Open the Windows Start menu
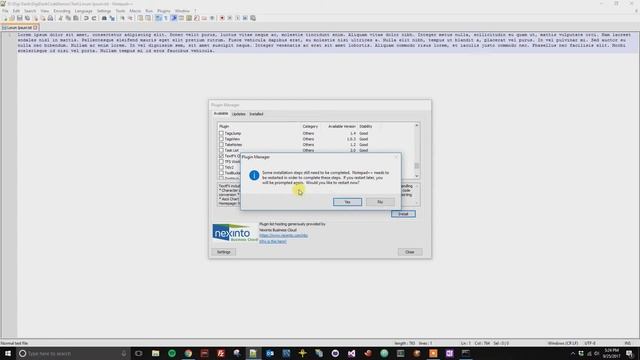The width and height of the screenshot is (640, 360). tap(8, 353)
